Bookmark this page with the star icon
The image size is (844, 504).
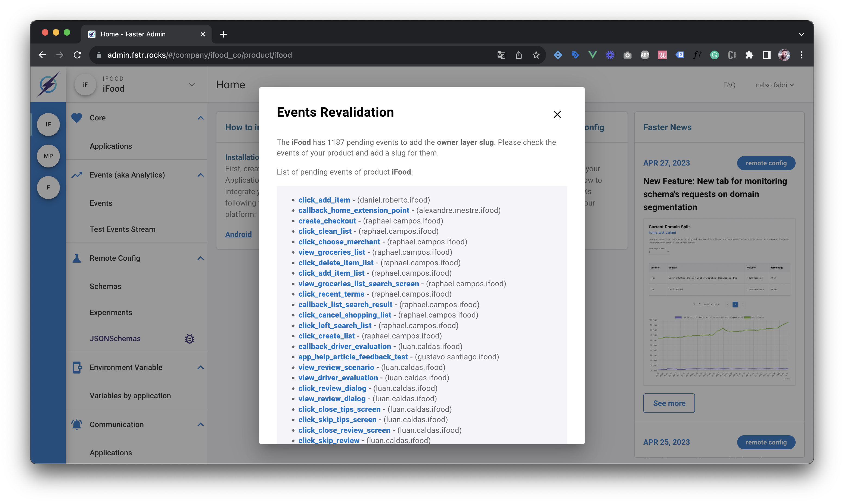pos(536,55)
